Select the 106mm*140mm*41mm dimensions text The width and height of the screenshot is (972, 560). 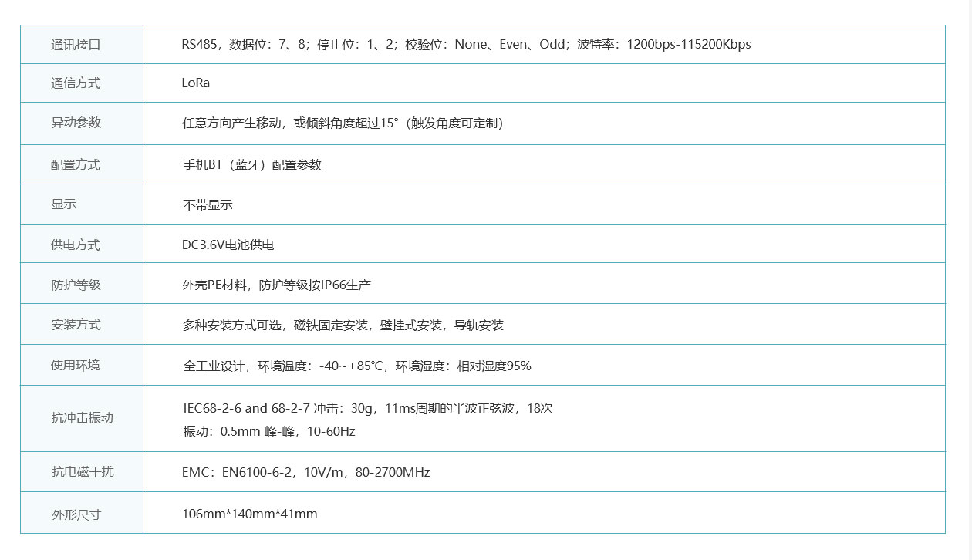point(249,514)
